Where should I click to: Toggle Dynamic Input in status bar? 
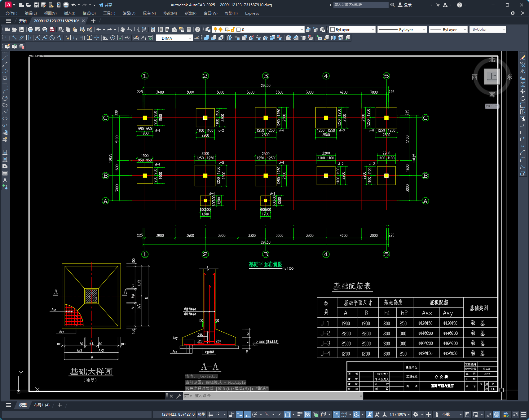pos(240,414)
